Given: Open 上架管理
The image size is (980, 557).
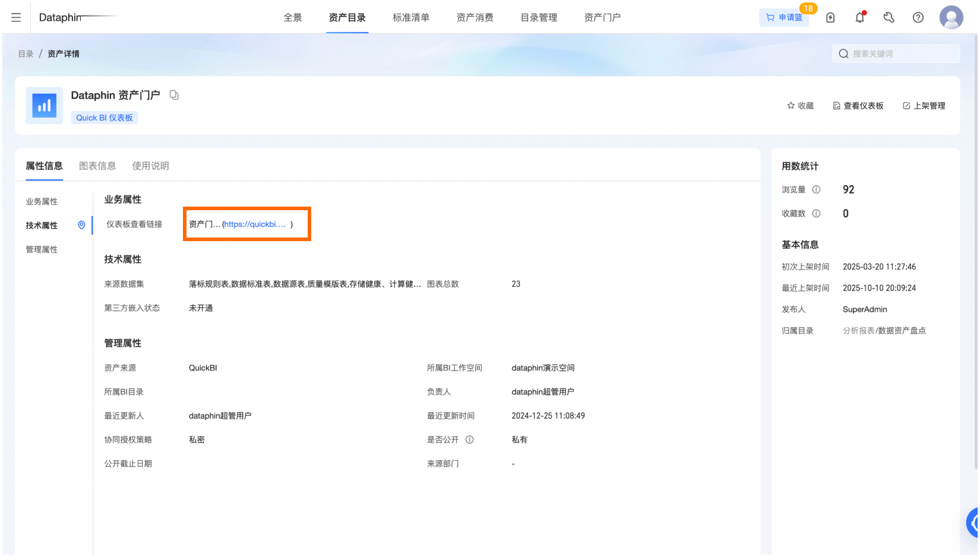Looking at the screenshot, I should (x=924, y=106).
